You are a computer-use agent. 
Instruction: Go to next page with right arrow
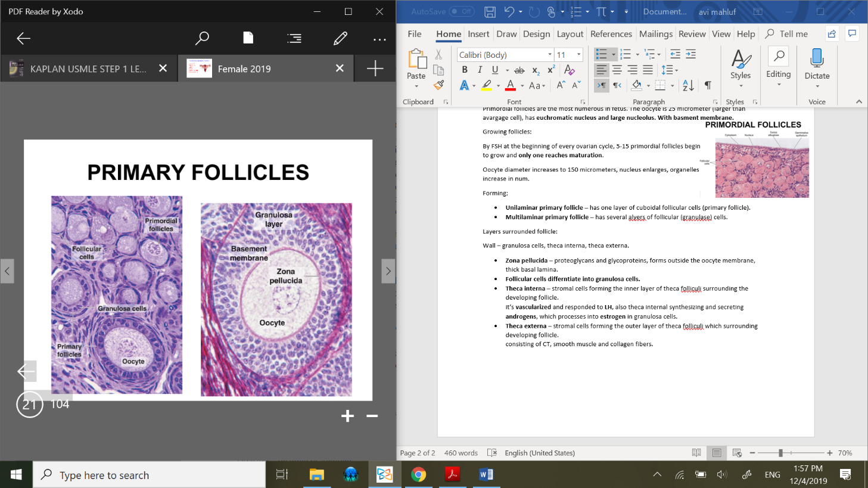pos(388,271)
